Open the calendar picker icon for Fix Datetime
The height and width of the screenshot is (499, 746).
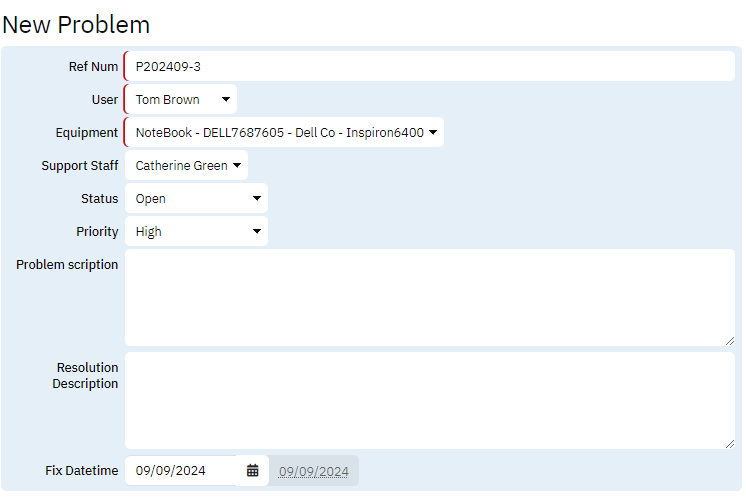coord(252,470)
